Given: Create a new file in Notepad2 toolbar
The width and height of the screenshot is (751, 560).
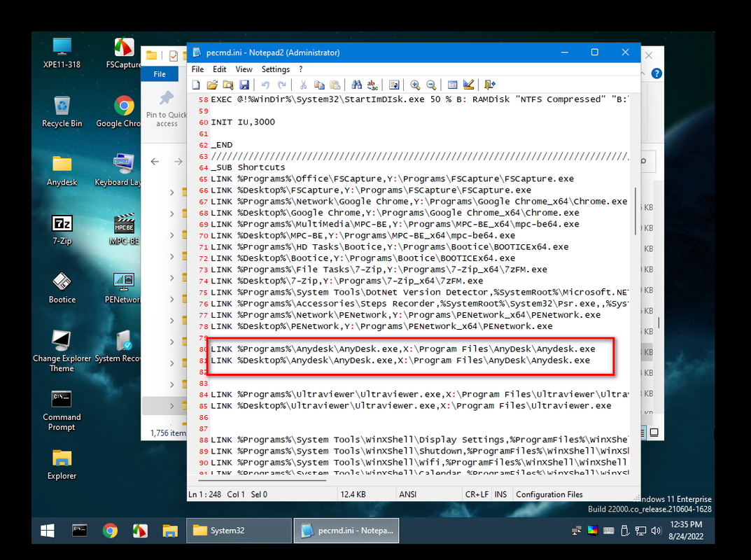Looking at the screenshot, I should (197, 85).
